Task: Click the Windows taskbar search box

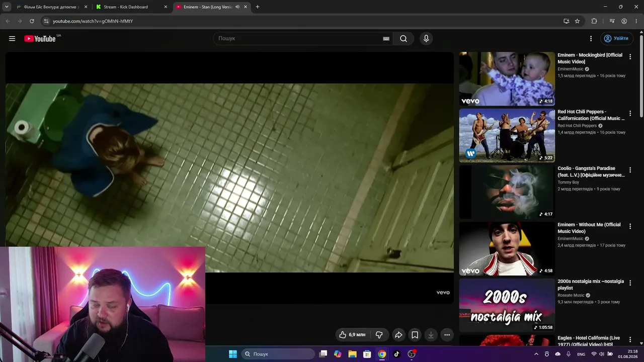Action: [278, 354]
